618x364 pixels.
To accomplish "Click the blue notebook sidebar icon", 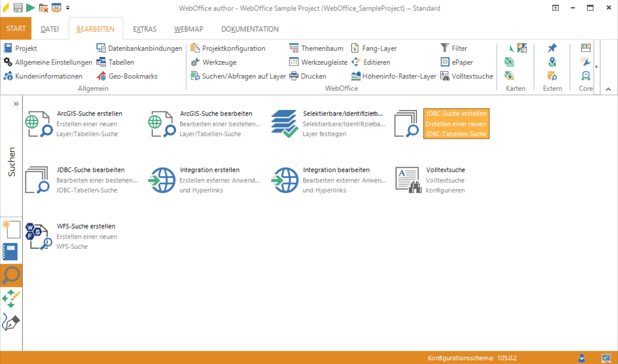I will click(10, 252).
